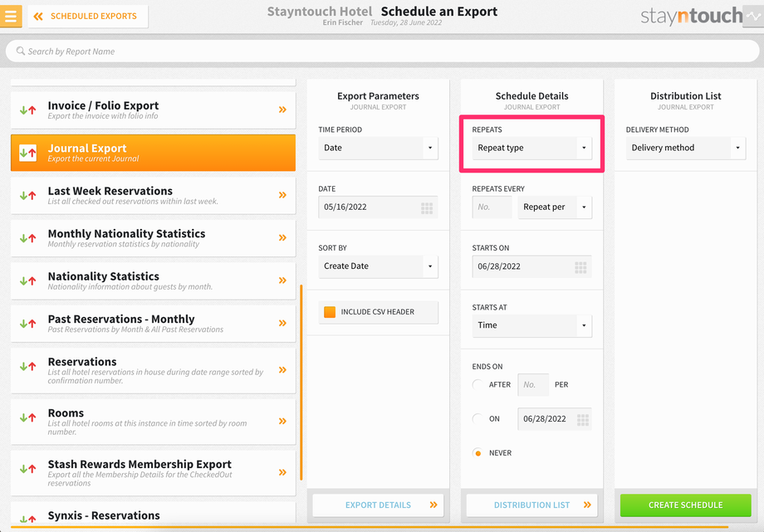This screenshot has width=764, height=532.
Task: Click Stash Rewards Membership Export chevron
Action: [282, 472]
